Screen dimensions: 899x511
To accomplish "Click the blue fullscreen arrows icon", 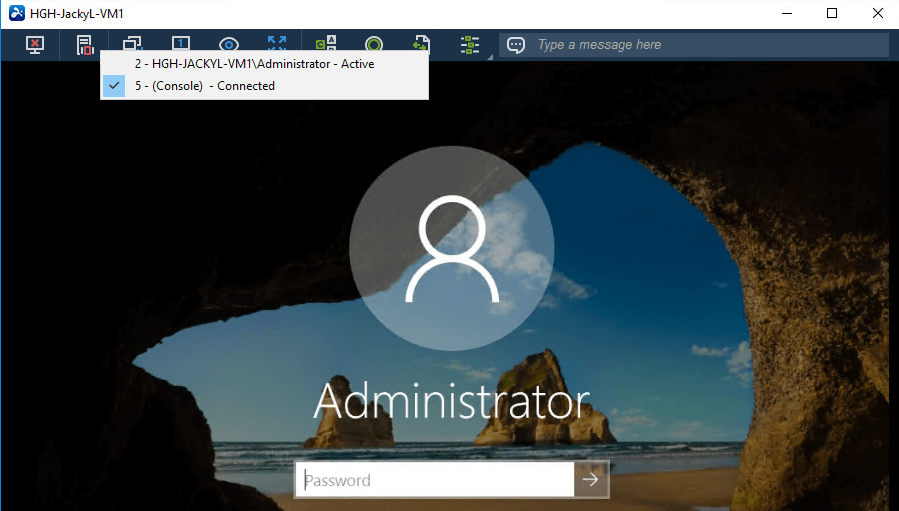I will click(277, 44).
